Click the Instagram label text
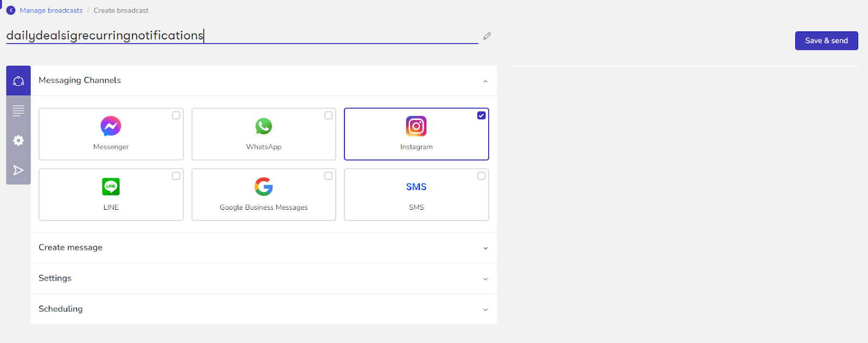 (416, 147)
